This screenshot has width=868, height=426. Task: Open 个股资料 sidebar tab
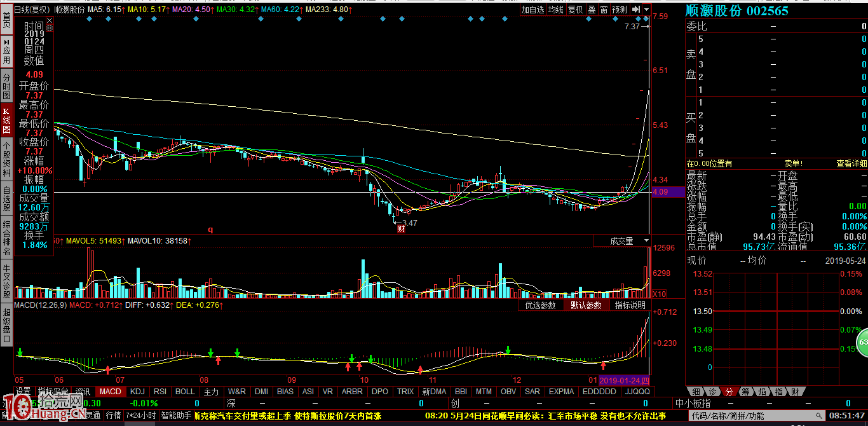6,159
